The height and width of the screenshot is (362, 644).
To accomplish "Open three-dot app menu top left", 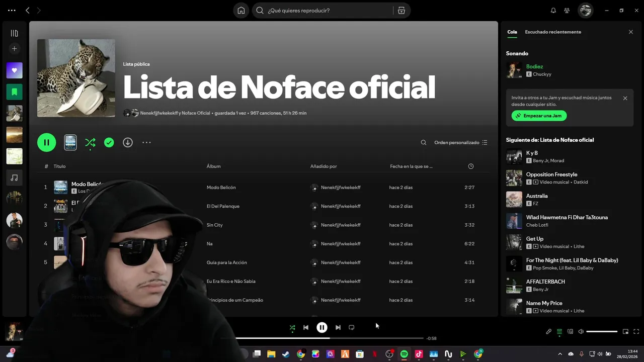I will coord(12,11).
